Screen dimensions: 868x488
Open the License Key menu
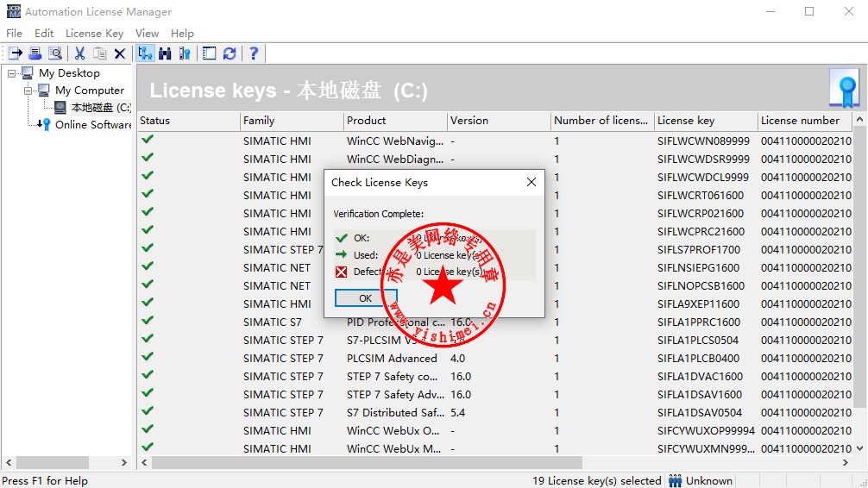point(95,34)
